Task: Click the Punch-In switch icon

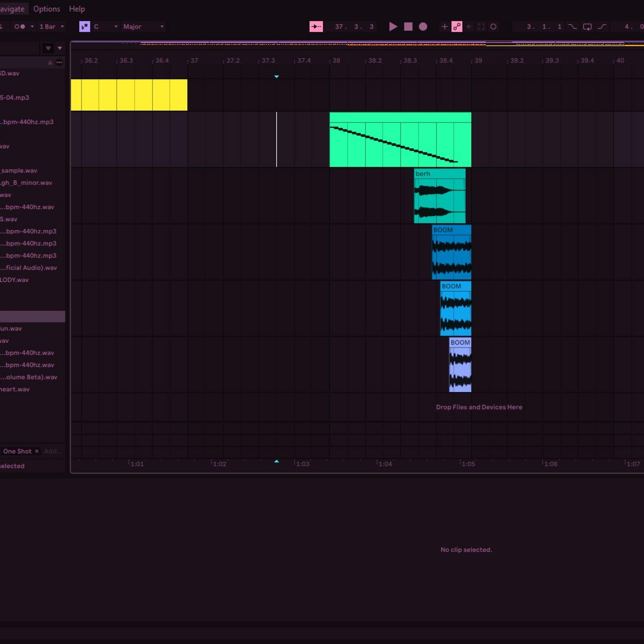Action: 572,27
